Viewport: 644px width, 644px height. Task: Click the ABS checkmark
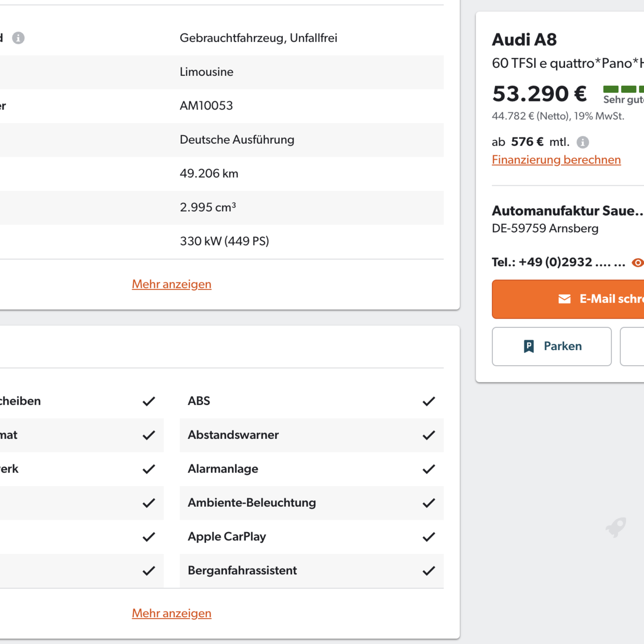coord(429,401)
